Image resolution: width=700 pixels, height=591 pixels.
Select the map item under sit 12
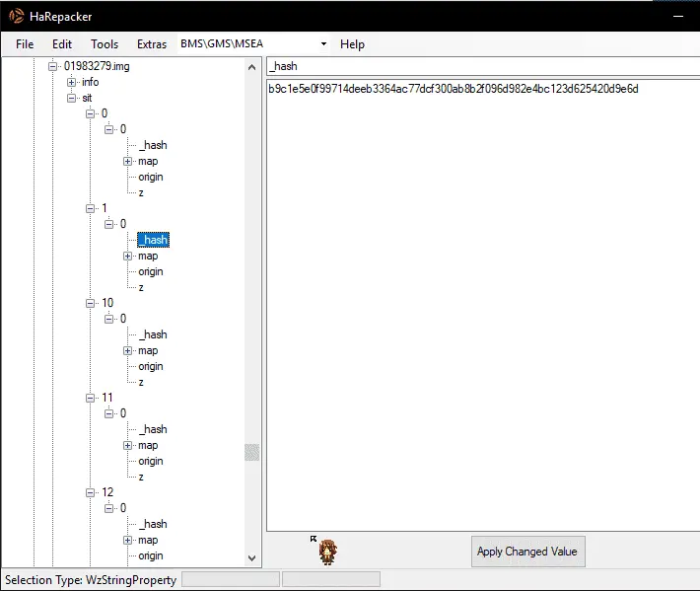(148, 540)
